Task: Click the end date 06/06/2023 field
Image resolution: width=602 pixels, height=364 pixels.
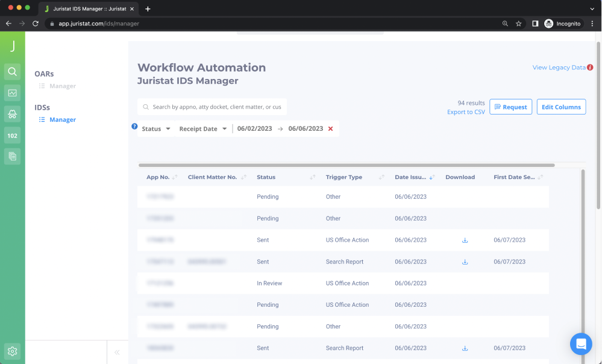Action: click(306, 128)
